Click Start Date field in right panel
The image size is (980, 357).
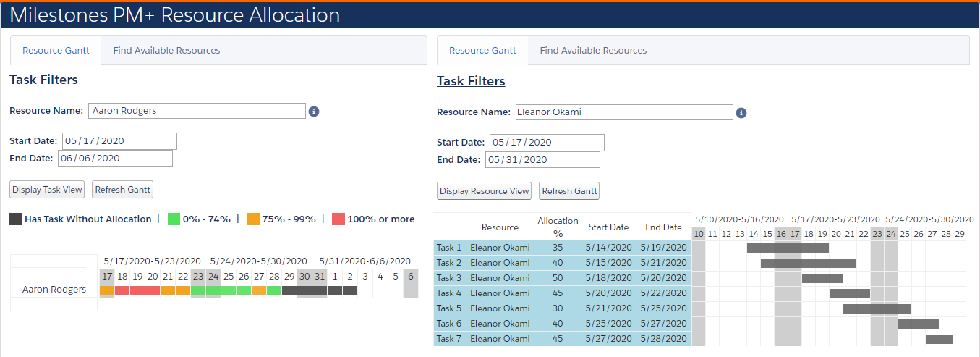547,143
